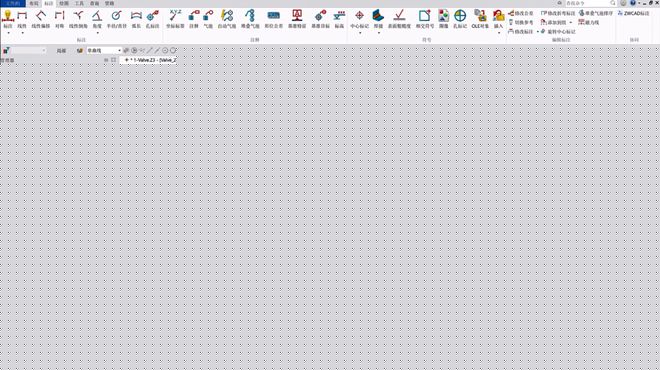Screen dimensions: 660x370
Task: Select the Linear Chamfer dimension tool
Action: pyautogui.click(x=78, y=19)
